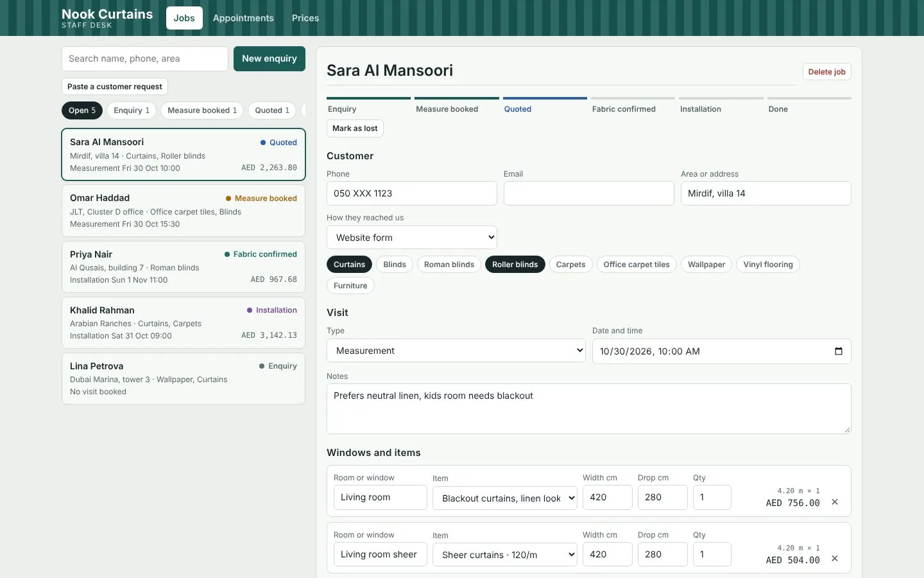Open the Omar Haddad job card

[184, 211]
